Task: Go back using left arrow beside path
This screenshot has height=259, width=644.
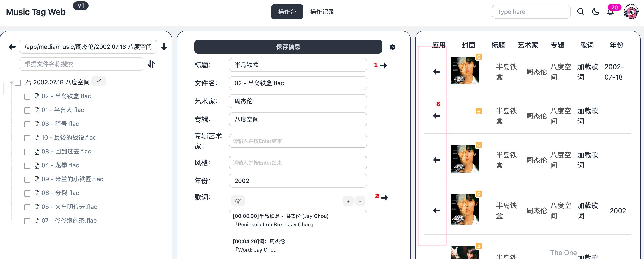Action: click(12, 46)
